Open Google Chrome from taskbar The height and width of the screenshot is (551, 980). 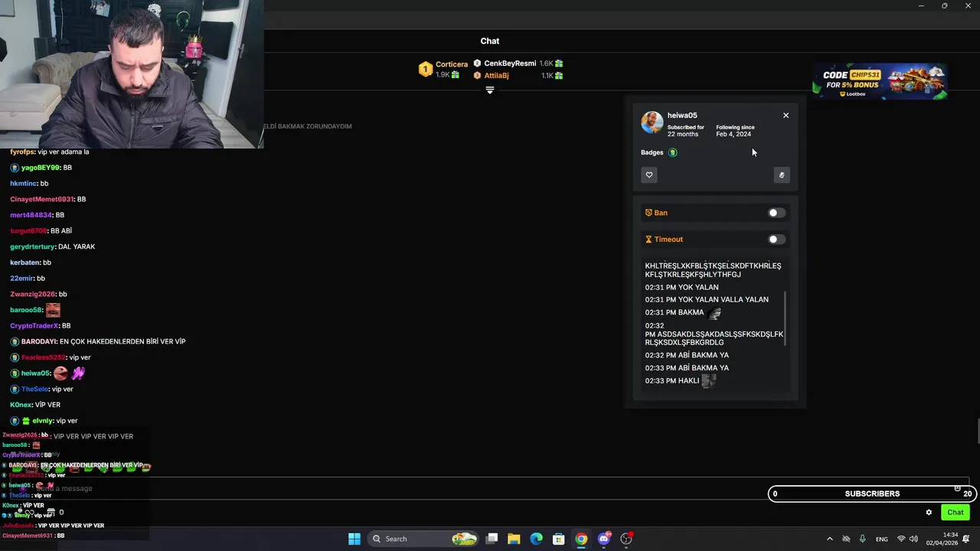pos(581,539)
